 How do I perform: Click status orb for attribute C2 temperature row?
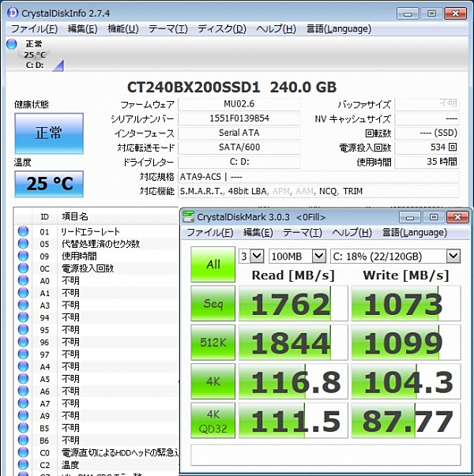coord(23,465)
